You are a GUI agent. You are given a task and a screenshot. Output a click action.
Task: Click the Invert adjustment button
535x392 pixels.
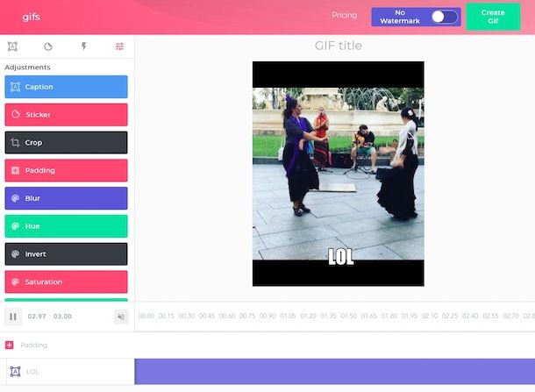point(66,254)
